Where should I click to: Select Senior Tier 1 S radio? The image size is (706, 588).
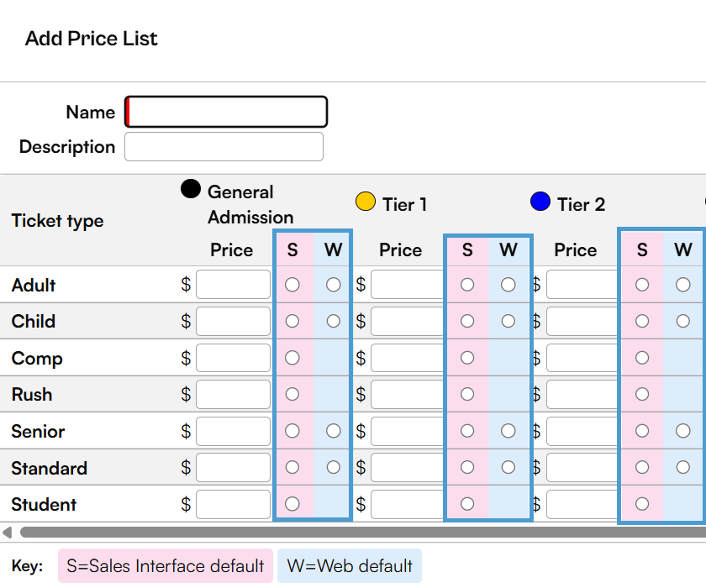click(x=467, y=431)
